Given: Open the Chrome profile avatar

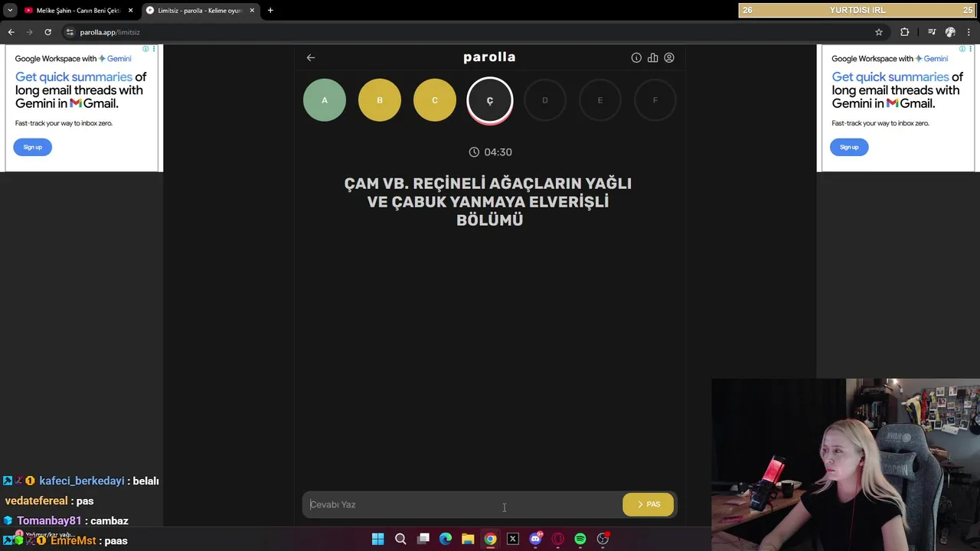Looking at the screenshot, I should tap(950, 32).
